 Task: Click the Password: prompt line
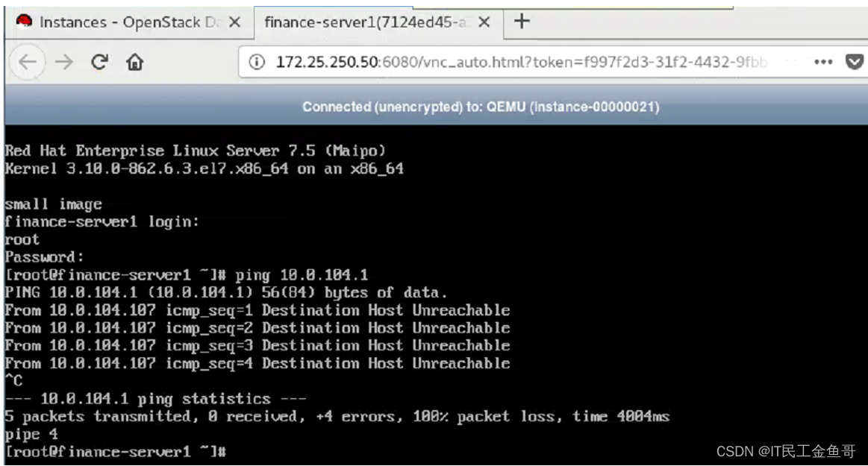point(44,257)
